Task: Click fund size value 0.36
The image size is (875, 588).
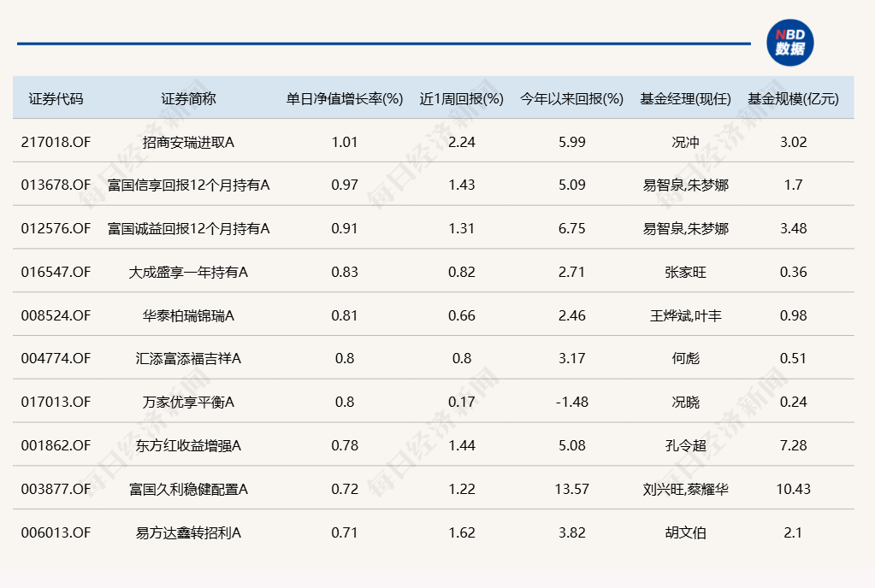Action: tap(793, 272)
